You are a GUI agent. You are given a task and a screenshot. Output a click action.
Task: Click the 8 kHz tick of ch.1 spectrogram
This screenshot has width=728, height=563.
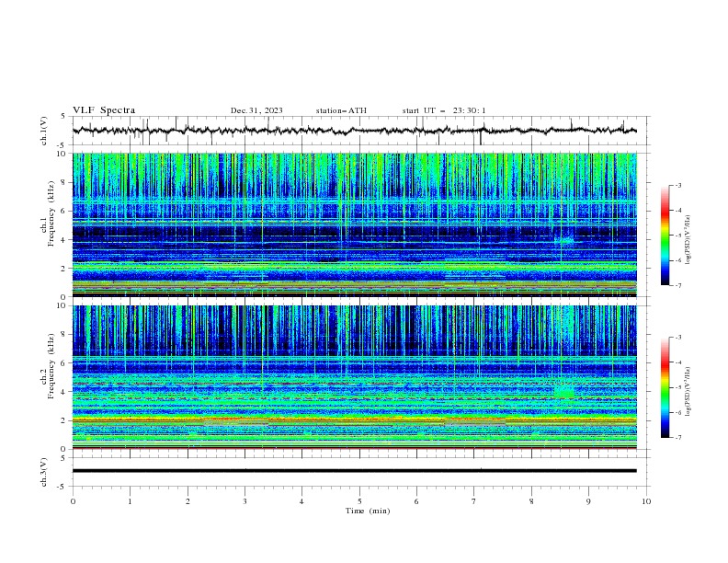[65, 182]
